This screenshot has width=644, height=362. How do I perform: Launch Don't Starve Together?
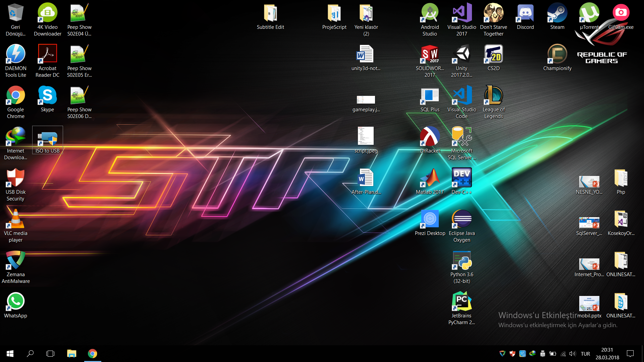click(493, 19)
